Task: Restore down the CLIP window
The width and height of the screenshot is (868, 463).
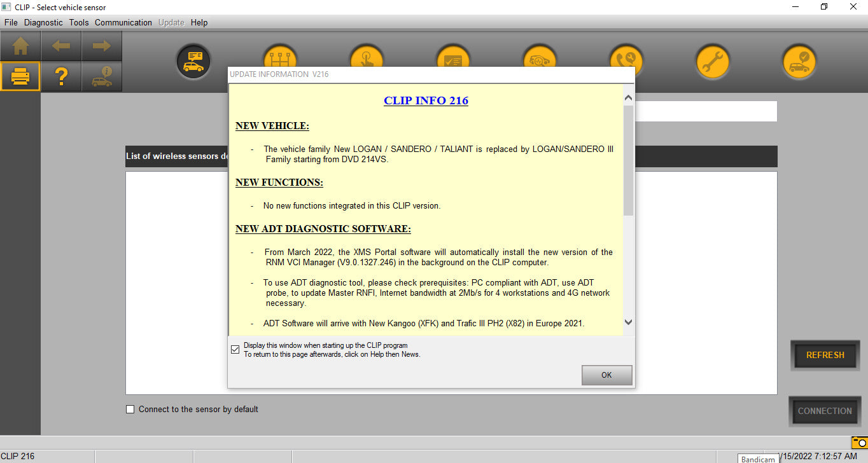Action: tap(824, 7)
